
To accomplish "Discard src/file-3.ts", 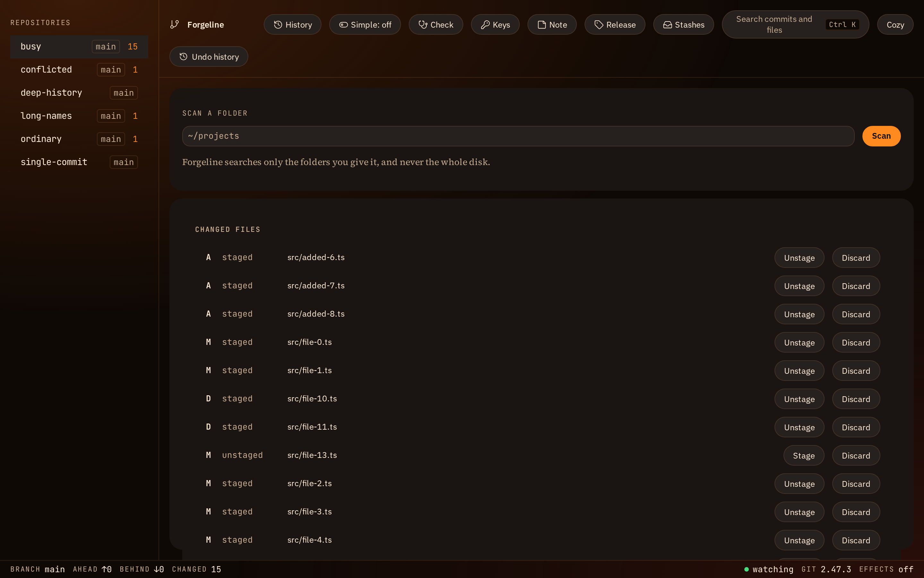I will (856, 512).
